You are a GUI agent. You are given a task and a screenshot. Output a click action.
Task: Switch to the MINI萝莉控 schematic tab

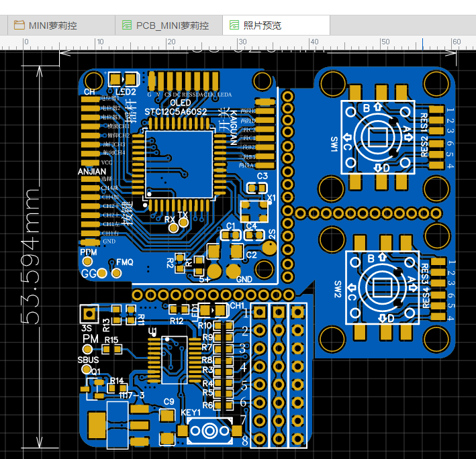click(52, 25)
